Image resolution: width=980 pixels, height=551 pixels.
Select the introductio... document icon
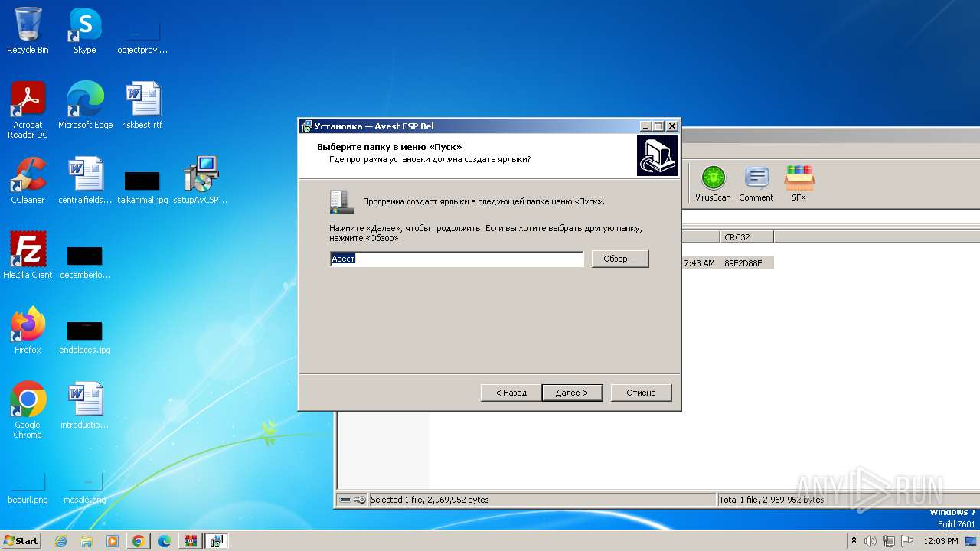(85, 406)
